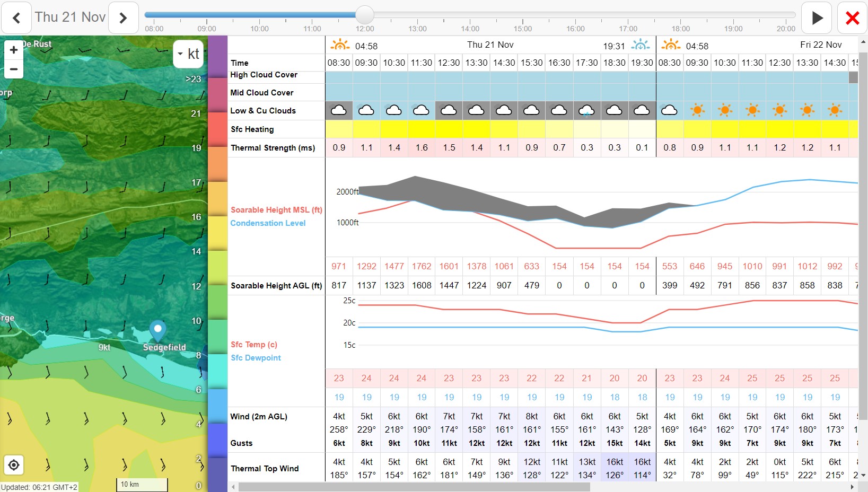
Task: Click the purple top color in wind legend
Action: (x=217, y=57)
